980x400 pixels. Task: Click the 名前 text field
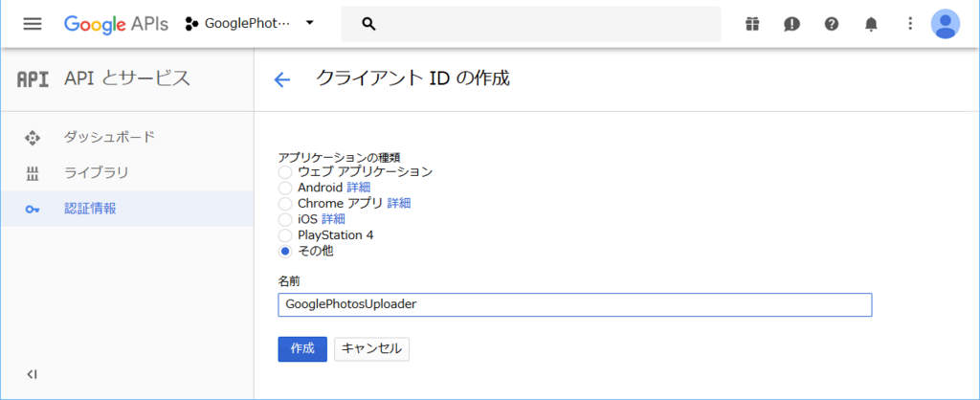pyautogui.click(x=575, y=305)
